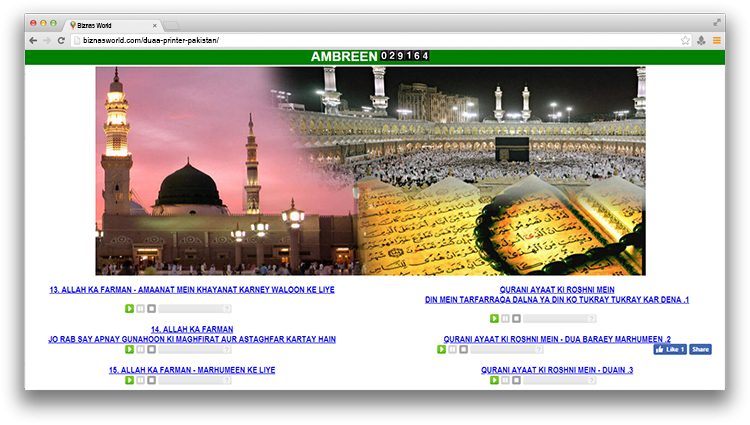The image size is (750, 425).
Task: Pause the audio player below the track 14 link
Action: click(140, 350)
